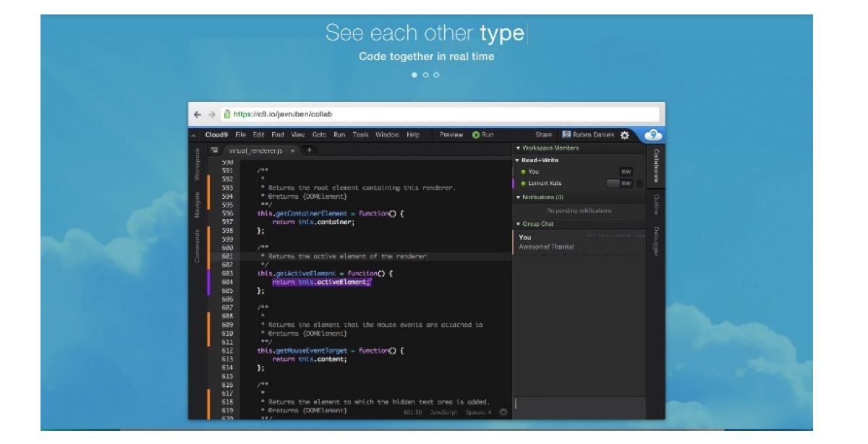Click 'No pending notifications' text
Image resolution: width=868 pixels, height=444 pixels.
(x=579, y=210)
